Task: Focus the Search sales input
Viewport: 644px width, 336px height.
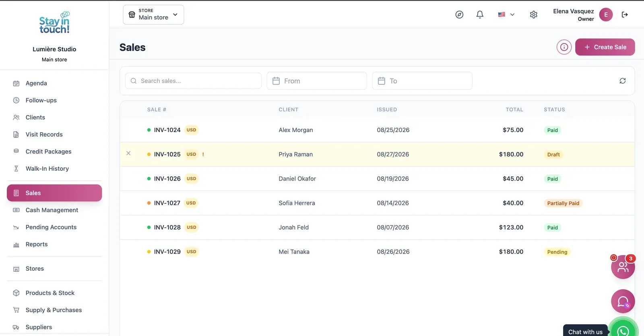Action: (x=193, y=81)
